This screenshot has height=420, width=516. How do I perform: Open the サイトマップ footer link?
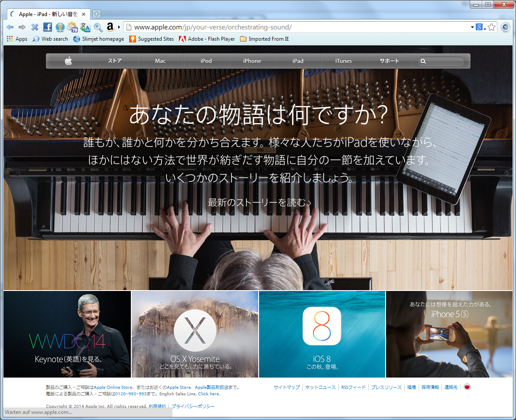287,387
